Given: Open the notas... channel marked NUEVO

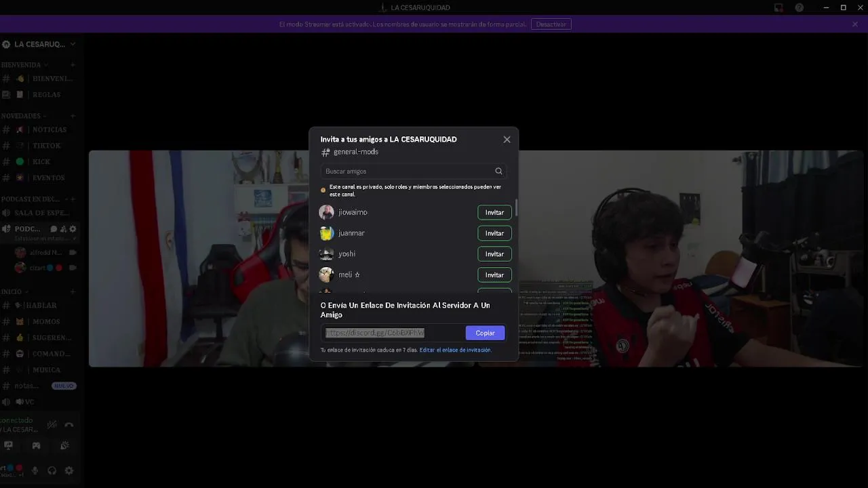Looking at the screenshot, I should coord(41,386).
